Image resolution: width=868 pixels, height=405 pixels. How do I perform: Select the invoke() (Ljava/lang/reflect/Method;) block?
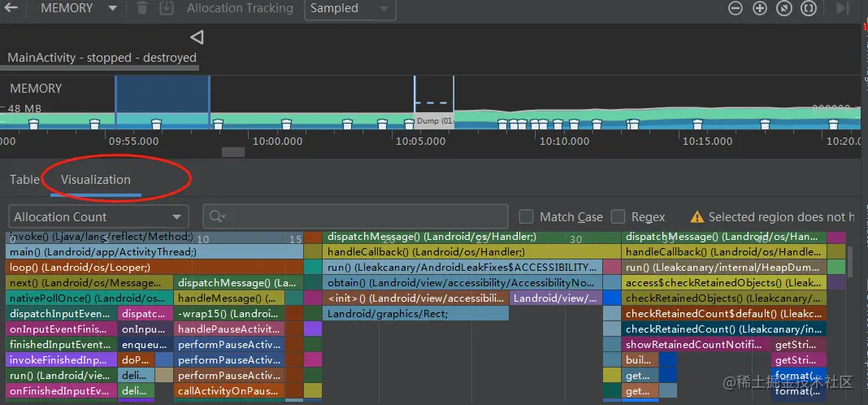154,237
